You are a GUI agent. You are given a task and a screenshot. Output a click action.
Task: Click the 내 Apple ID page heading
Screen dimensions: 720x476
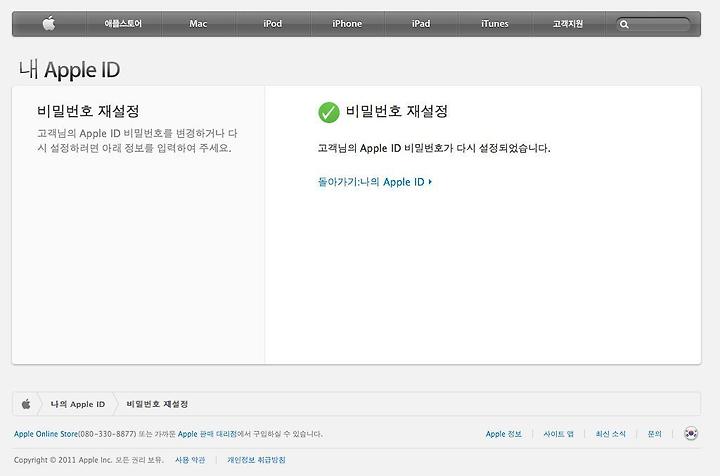(69, 70)
